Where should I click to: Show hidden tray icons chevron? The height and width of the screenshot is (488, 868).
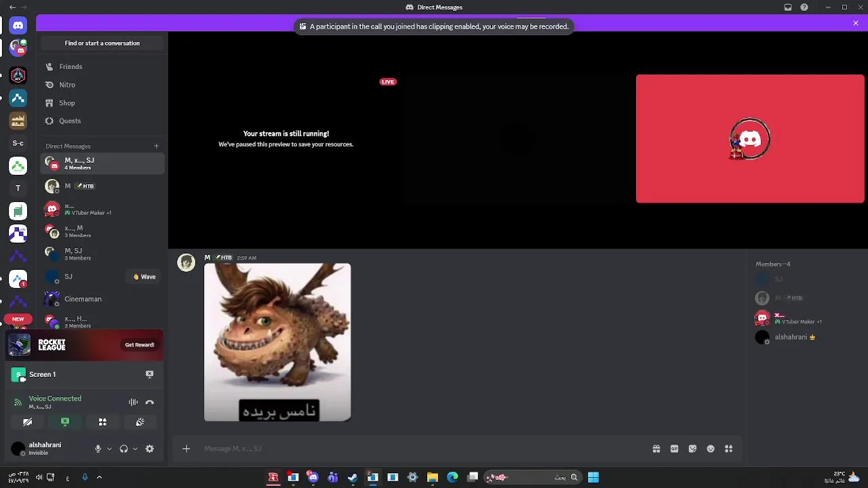(x=99, y=477)
